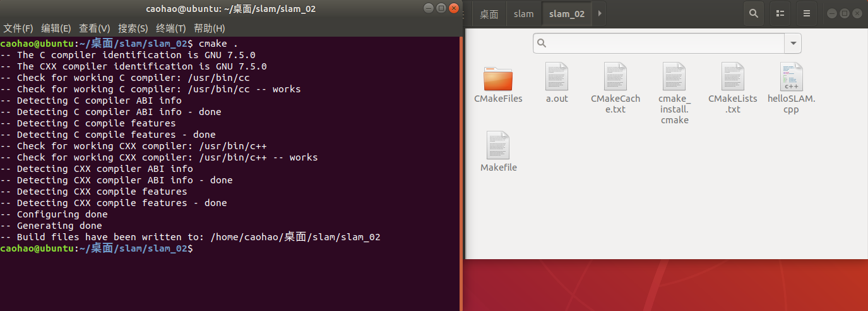Open the CMakeFiles folder icon
Screen dimensions: 868x311
[498, 78]
